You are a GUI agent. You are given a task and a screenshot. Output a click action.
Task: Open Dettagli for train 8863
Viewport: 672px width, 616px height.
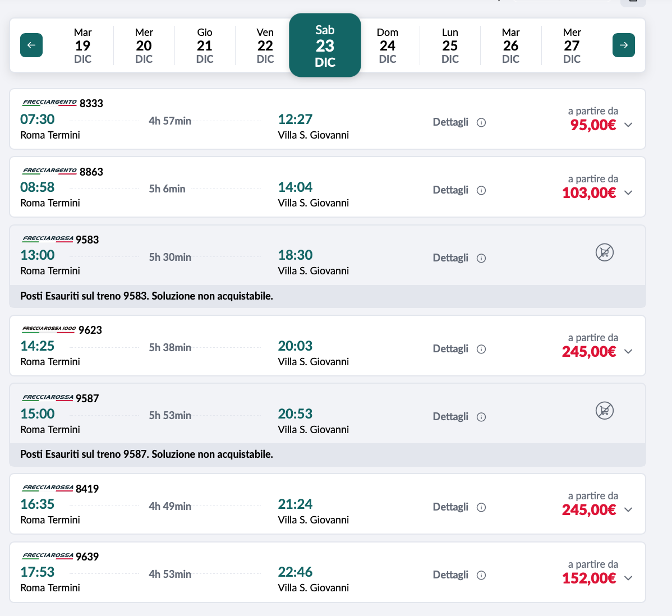click(450, 190)
